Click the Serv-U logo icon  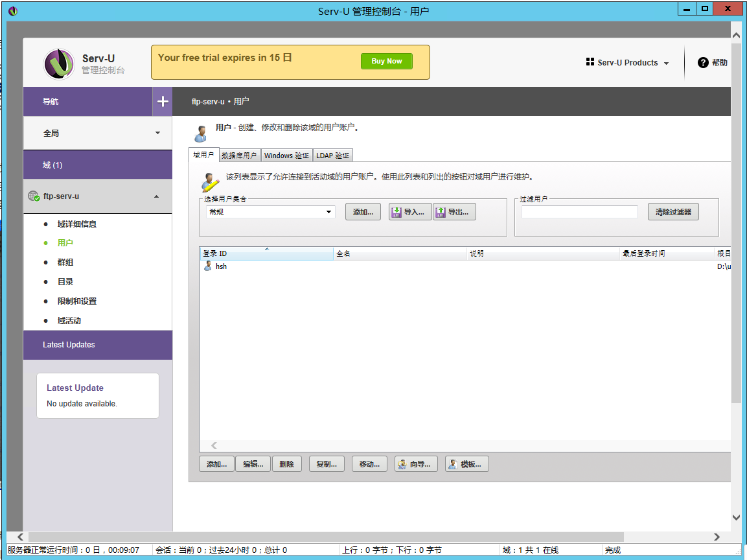(58, 64)
